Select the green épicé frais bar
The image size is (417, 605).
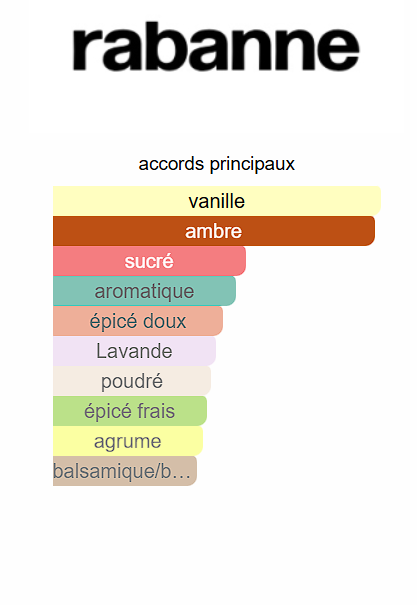point(130,411)
